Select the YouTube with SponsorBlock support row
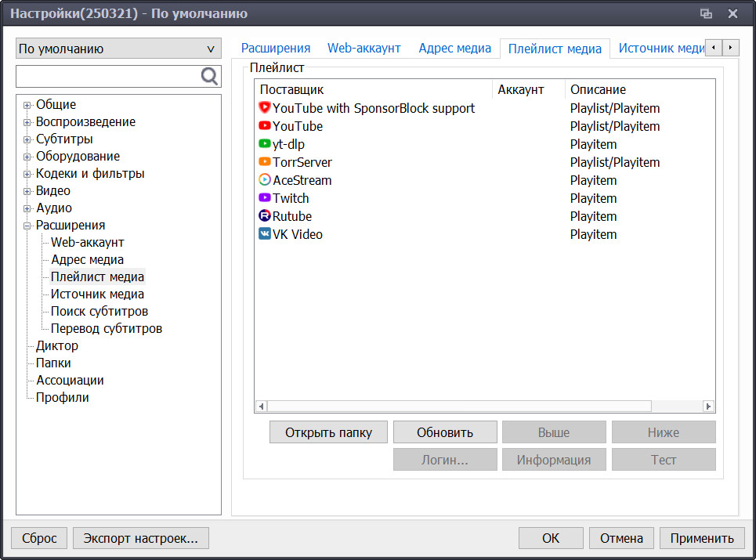This screenshot has height=560, width=756. point(485,108)
